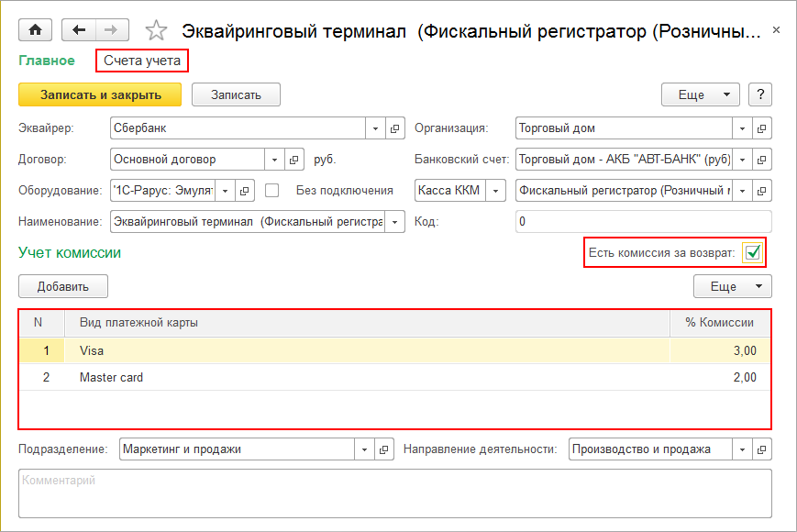Close the form with the X

pyautogui.click(x=776, y=30)
